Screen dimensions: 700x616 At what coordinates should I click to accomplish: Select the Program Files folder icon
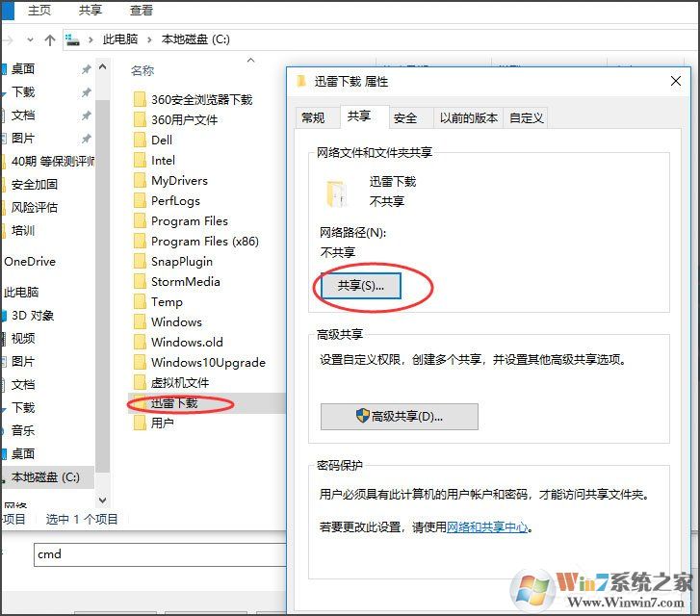point(140,220)
